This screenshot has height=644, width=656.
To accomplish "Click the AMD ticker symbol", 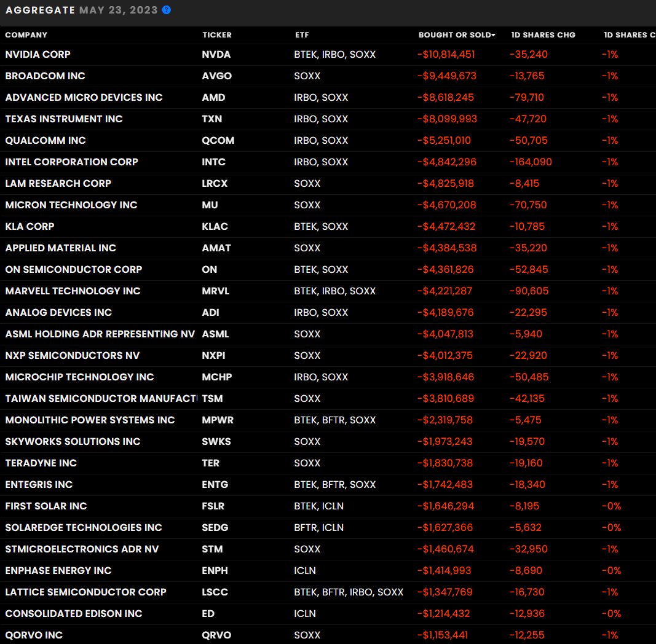I will (x=213, y=98).
